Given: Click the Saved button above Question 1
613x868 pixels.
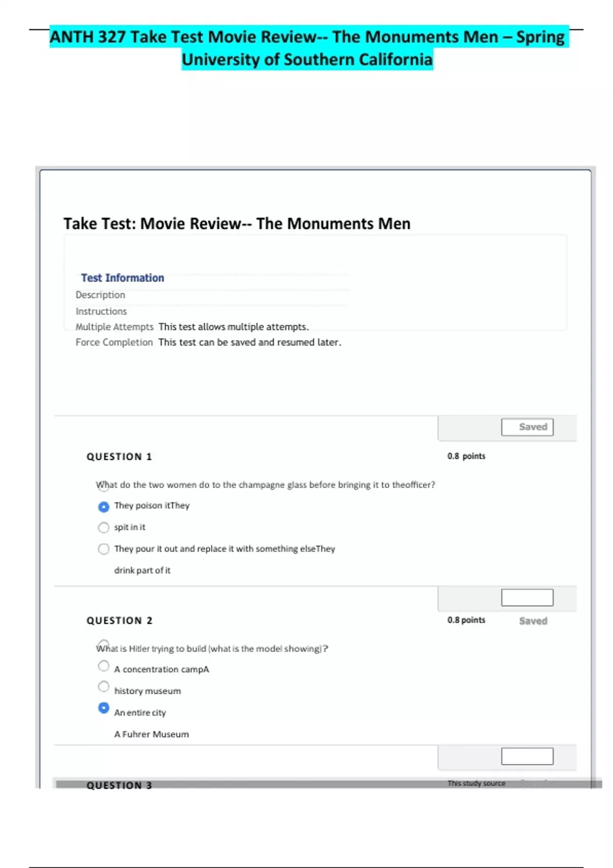Looking at the screenshot, I should tap(527, 427).
